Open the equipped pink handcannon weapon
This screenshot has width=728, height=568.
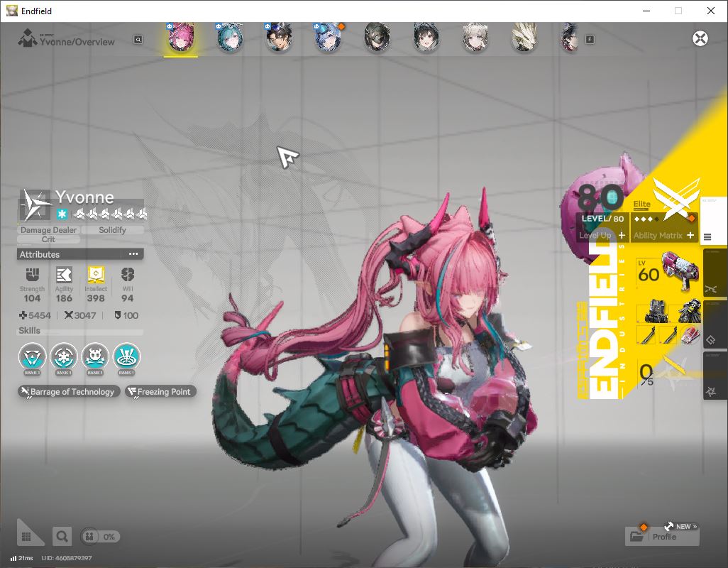point(668,272)
